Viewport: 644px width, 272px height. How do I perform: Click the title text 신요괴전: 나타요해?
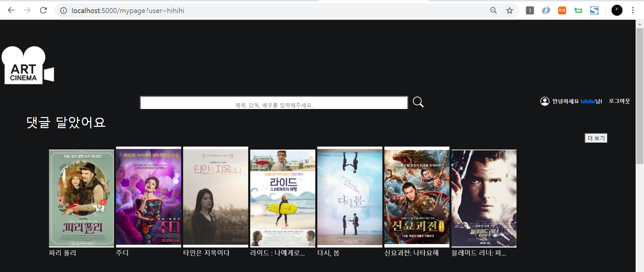click(x=412, y=253)
